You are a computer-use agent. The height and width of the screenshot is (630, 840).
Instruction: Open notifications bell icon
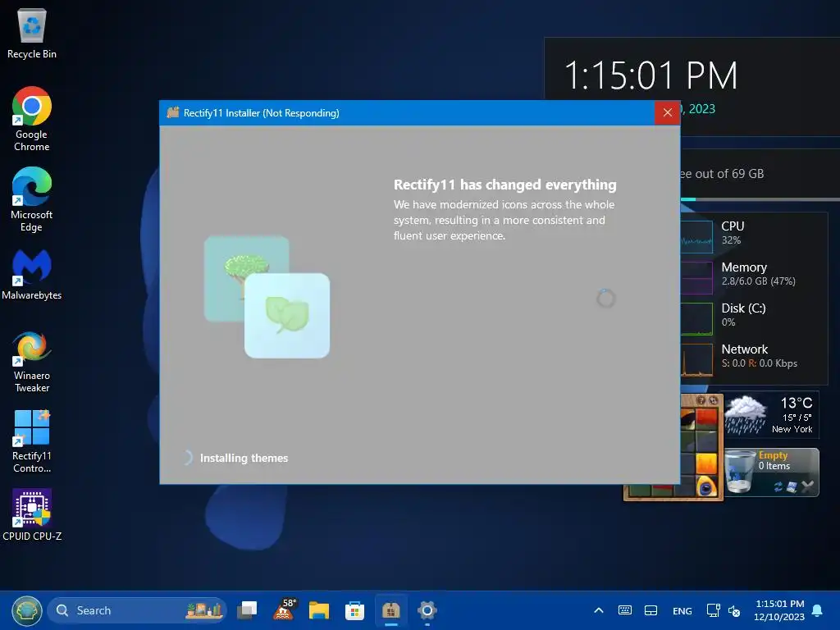tap(818, 610)
